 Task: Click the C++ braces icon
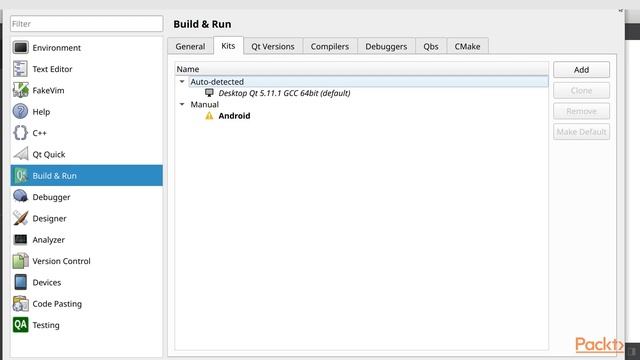[x=20, y=133]
